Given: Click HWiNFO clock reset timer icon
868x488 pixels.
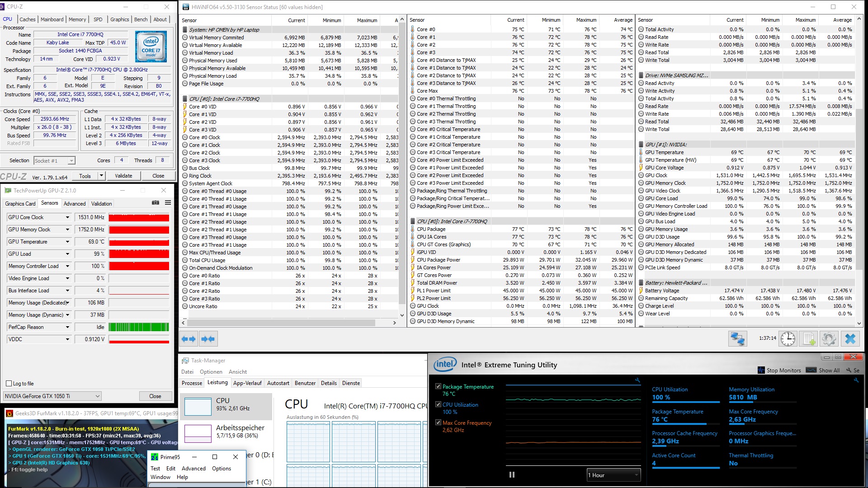Looking at the screenshot, I should (788, 338).
